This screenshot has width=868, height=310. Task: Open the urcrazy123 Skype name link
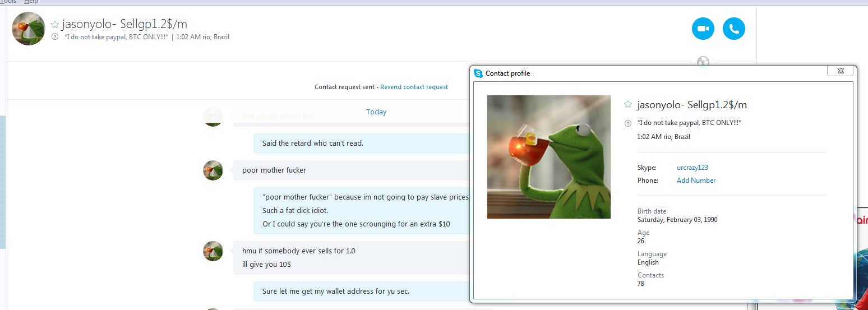click(692, 168)
